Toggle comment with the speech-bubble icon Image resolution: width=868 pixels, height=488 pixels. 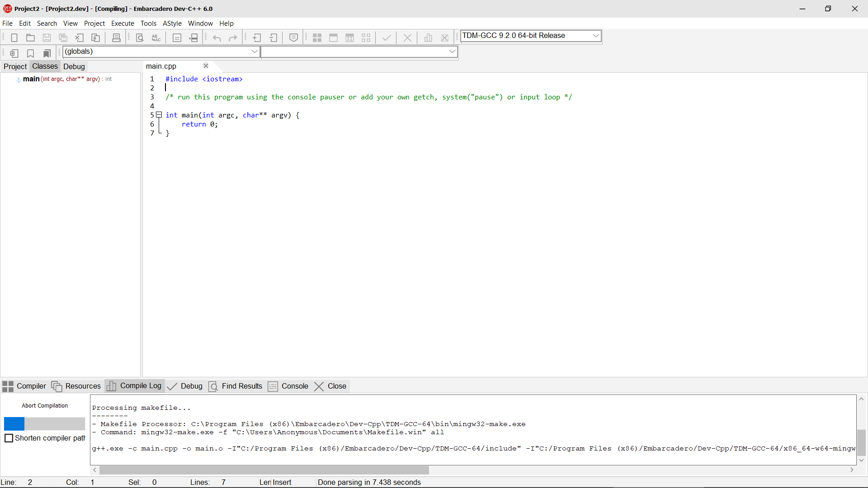(293, 38)
